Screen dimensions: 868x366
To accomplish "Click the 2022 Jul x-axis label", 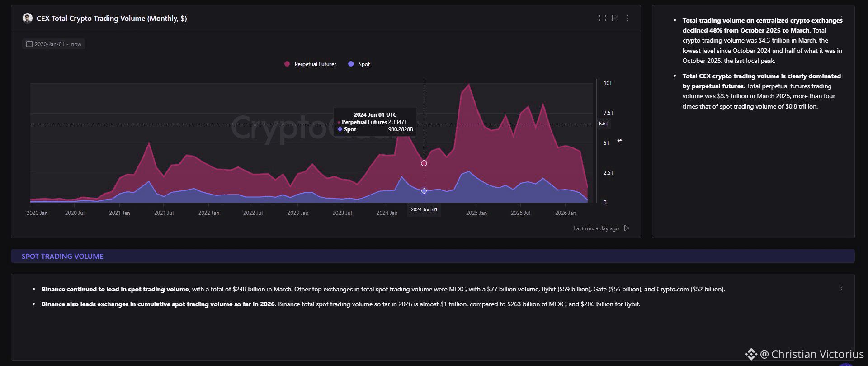I will tap(253, 213).
